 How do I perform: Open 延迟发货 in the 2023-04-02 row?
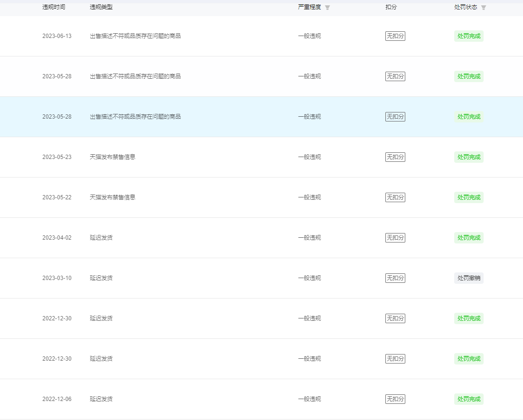[101, 238]
